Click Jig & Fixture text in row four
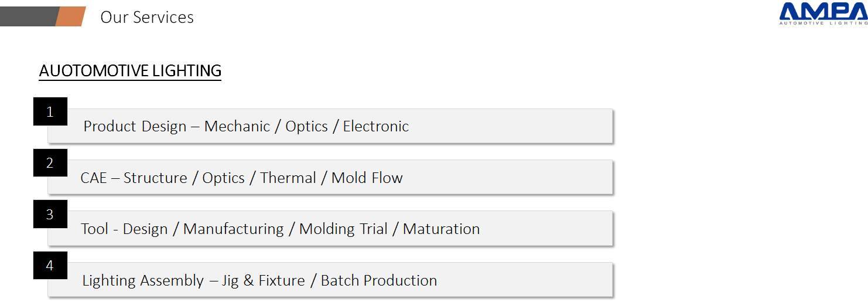Image resolution: width=868 pixels, height=302 pixels. (x=264, y=281)
